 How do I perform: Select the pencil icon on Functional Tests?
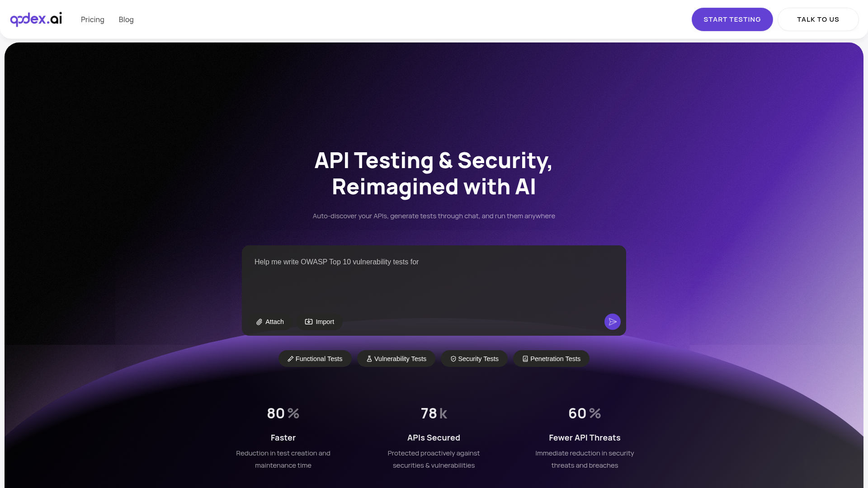[291, 359]
